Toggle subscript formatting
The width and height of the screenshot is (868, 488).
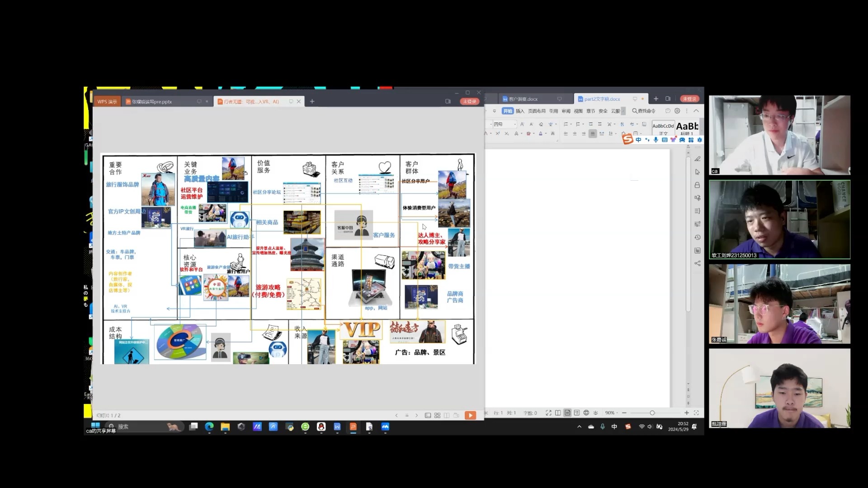coord(507,134)
